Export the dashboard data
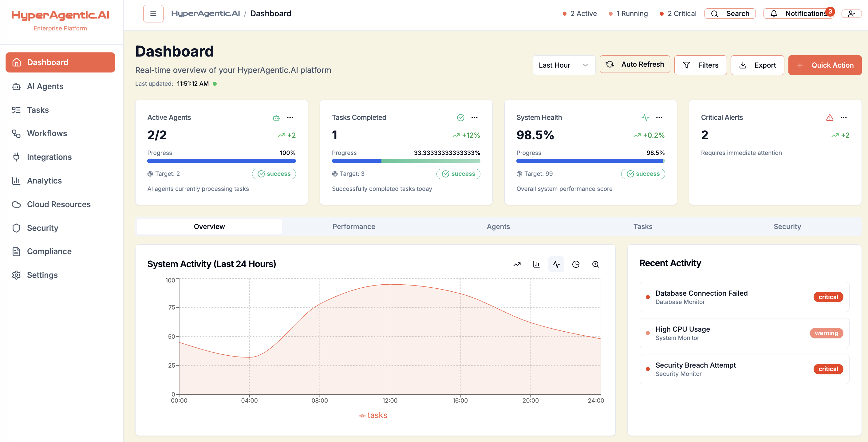The image size is (868, 442). (757, 65)
